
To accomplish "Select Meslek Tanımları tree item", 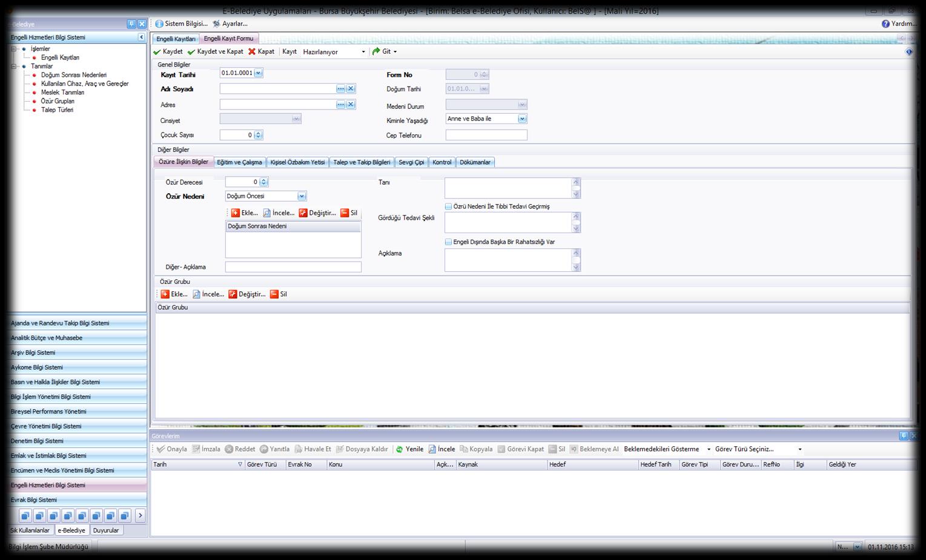I will [62, 93].
